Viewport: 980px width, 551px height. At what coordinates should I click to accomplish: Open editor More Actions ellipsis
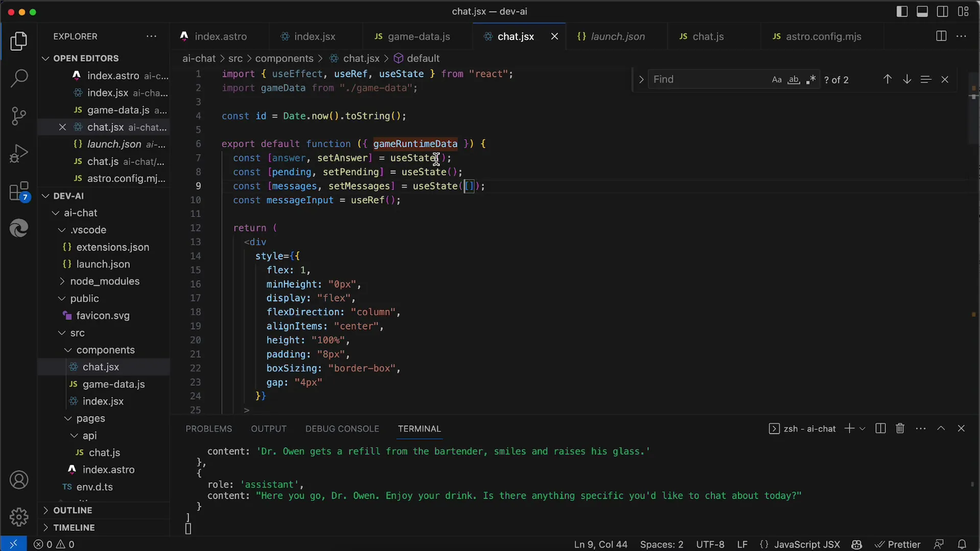961,36
